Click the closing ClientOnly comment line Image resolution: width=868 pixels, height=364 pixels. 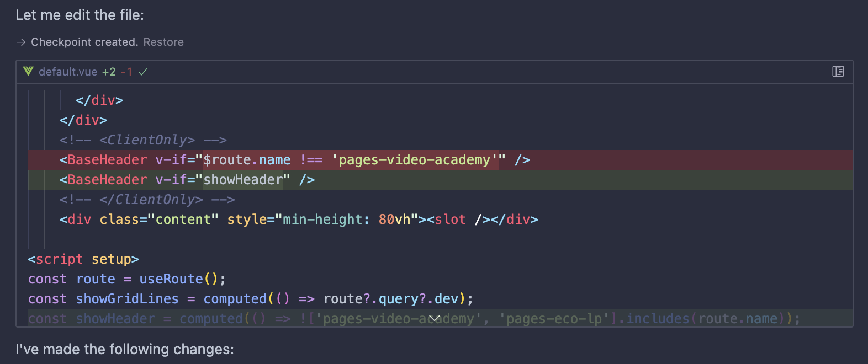point(147,200)
